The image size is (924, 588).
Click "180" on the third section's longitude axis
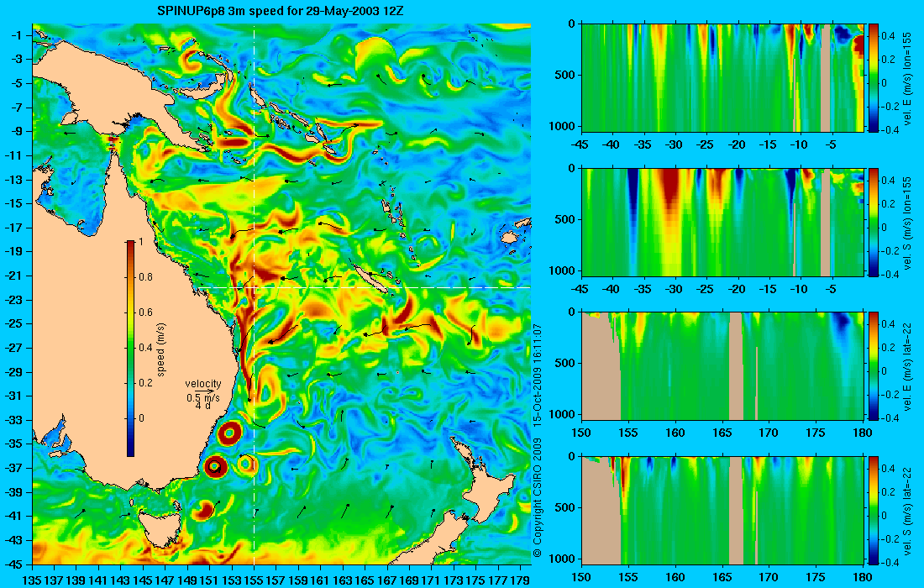point(863,433)
